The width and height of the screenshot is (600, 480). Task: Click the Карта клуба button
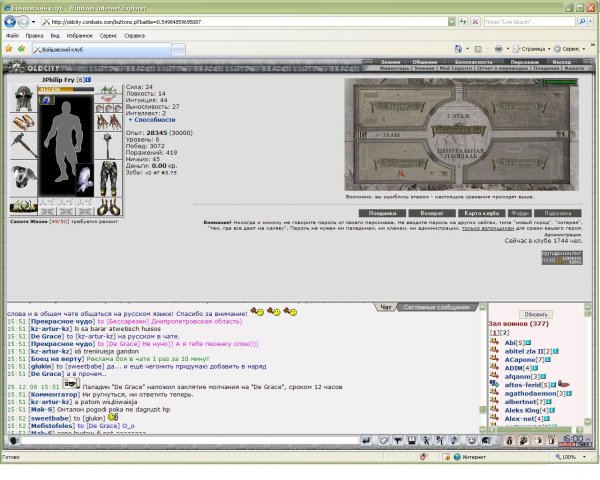(x=481, y=213)
